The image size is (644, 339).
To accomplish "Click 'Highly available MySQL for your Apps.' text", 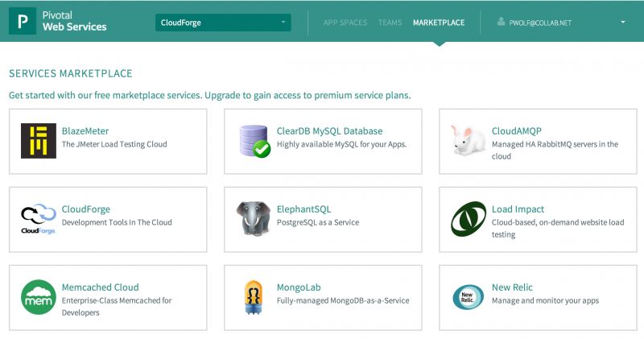I will [x=341, y=144].
